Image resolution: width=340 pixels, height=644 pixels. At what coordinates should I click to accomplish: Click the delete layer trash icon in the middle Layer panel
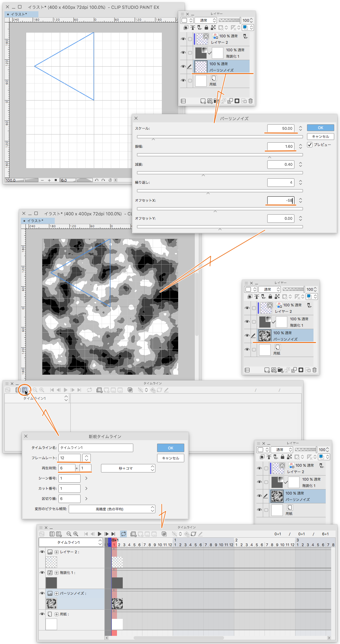coord(314,370)
